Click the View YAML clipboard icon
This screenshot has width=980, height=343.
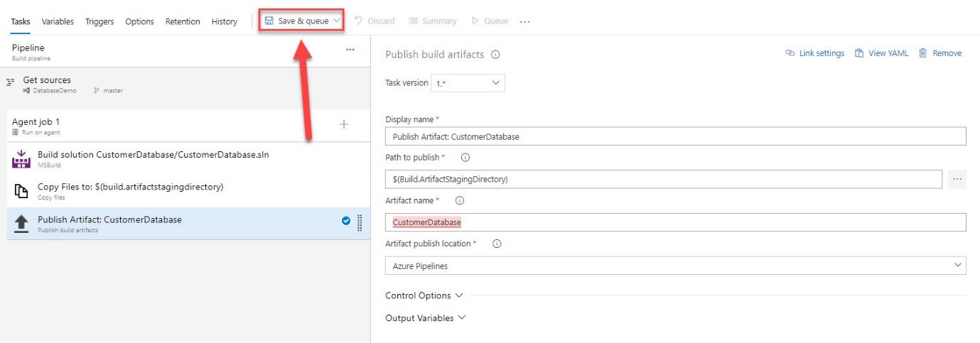click(x=859, y=53)
